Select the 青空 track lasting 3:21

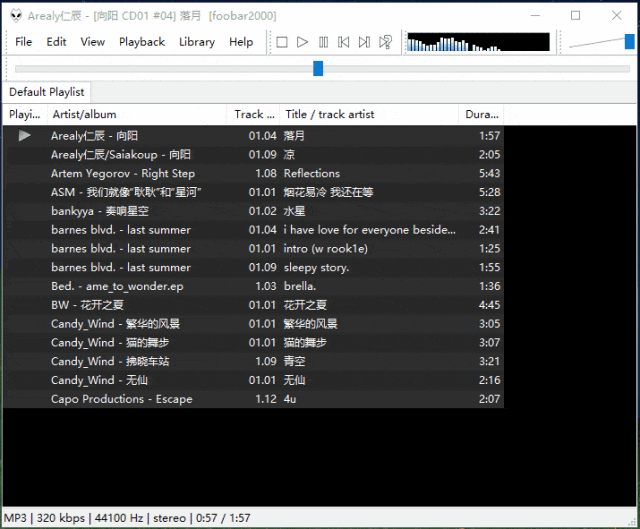pos(253,361)
